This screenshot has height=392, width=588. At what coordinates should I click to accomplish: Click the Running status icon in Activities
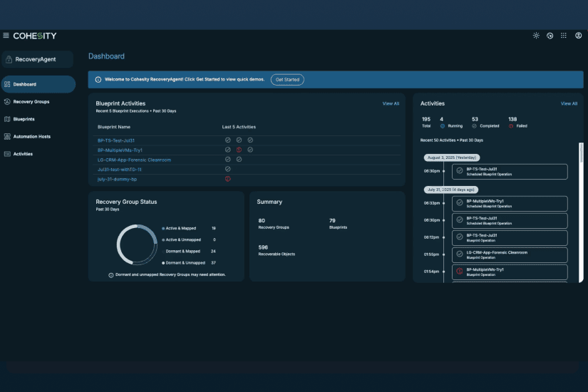pyautogui.click(x=443, y=126)
